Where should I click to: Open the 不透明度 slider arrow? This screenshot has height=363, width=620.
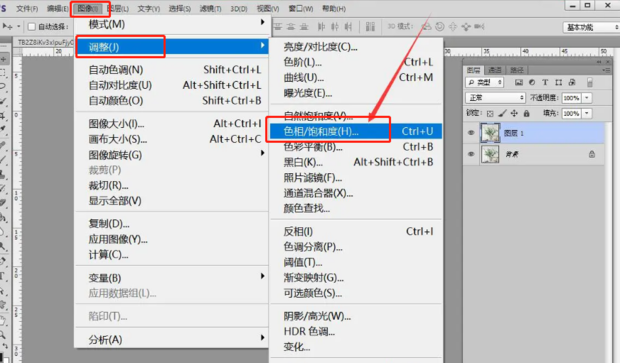click(x=587, y=98)
